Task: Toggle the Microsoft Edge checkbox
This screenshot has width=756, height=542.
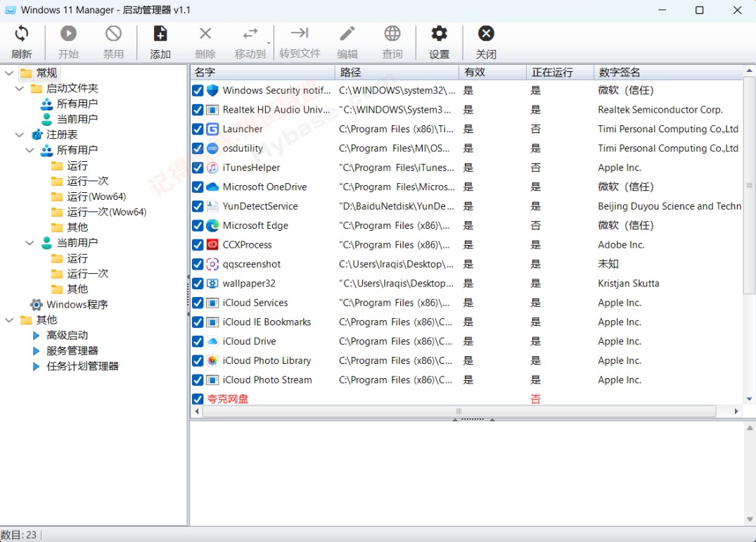Action: (198, 225)
